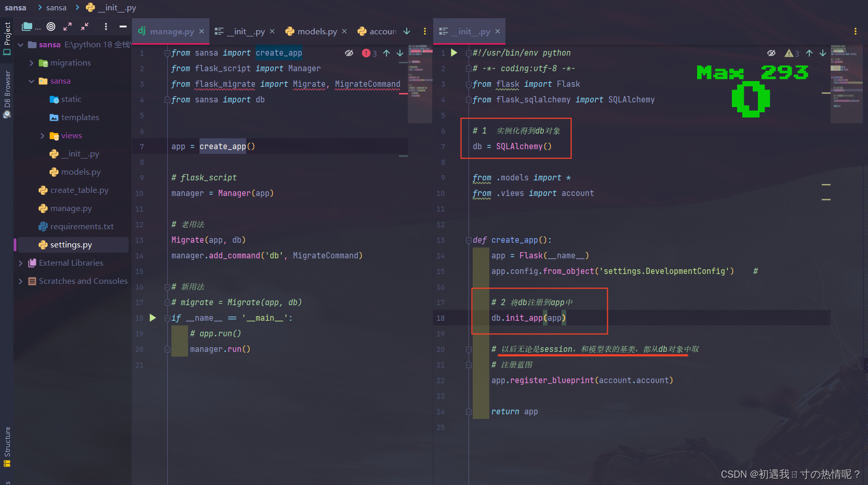Click the select opened file target icon
This screenshot has width=868, height=485.
(x=51, y=27)
